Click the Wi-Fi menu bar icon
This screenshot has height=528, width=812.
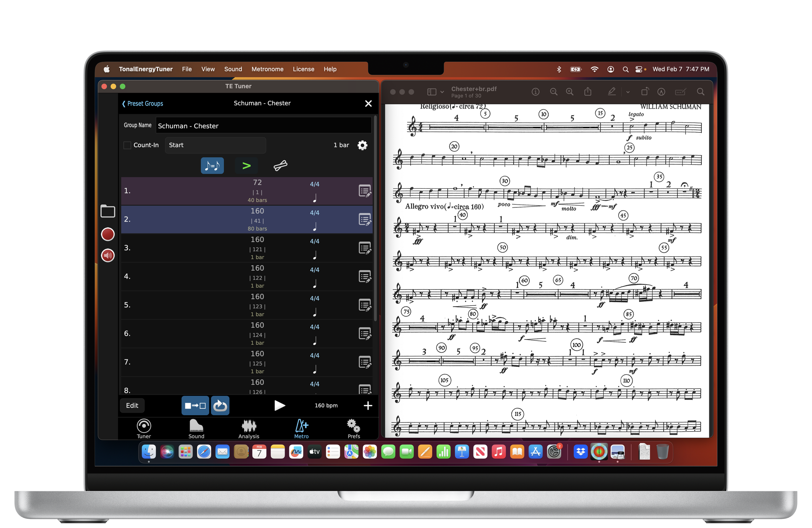click(x=594, y=69)
